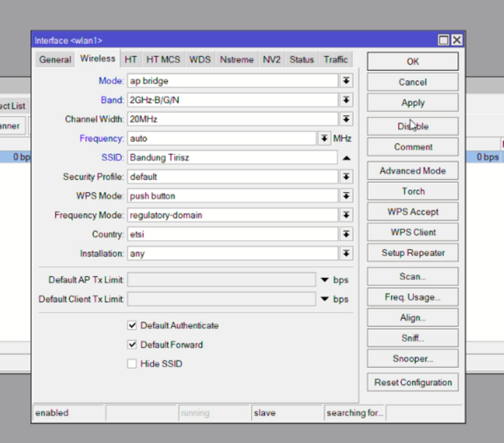This screenshot has height=443, width=504.
Task: Expand Default AP Tx Limit arrow
Action: click(325, 280)
